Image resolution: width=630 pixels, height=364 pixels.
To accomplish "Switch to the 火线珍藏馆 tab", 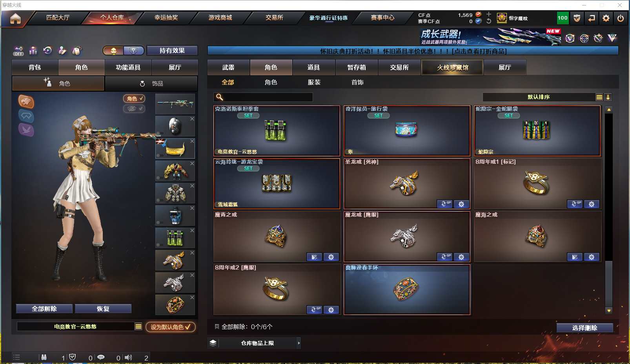I will 452,67.
